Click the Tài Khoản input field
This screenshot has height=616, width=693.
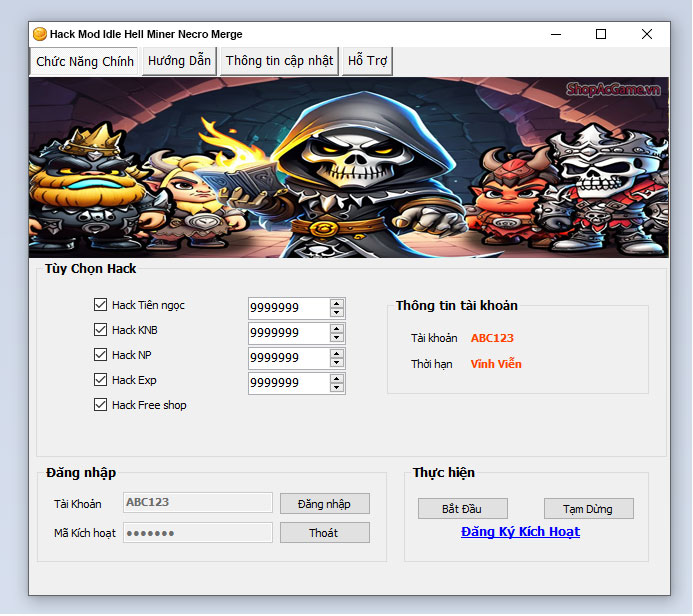198,503
